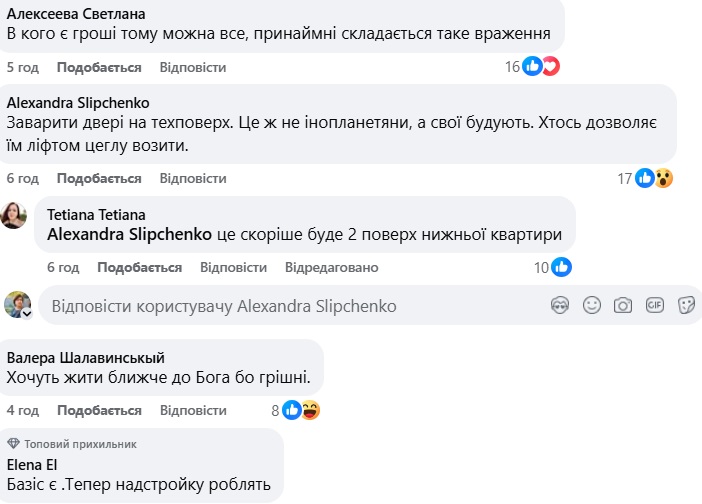702x504 pixels.
Task: Click "Відредаговано" to see edit history
Action: pyautogui.click(x=331, y=267)
